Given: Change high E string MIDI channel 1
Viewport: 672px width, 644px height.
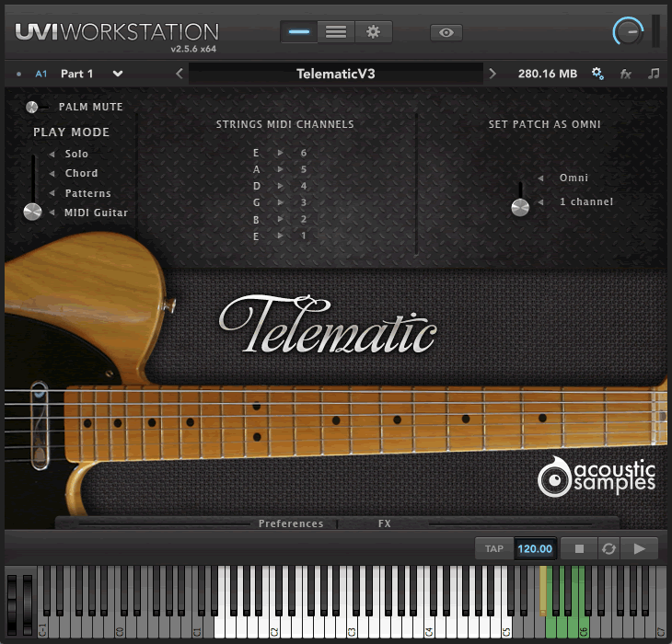Looking at the screenshot, I should pos(304,236).
